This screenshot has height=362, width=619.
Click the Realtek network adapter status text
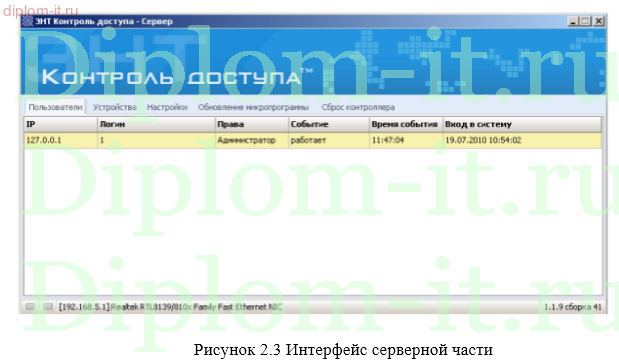tap(170, 307)
